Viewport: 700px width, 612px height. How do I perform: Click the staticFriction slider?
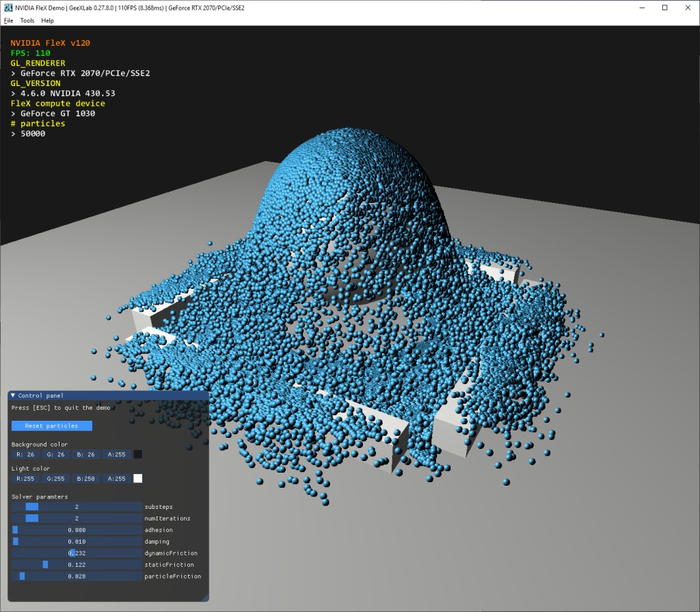[x=77, y=565]
